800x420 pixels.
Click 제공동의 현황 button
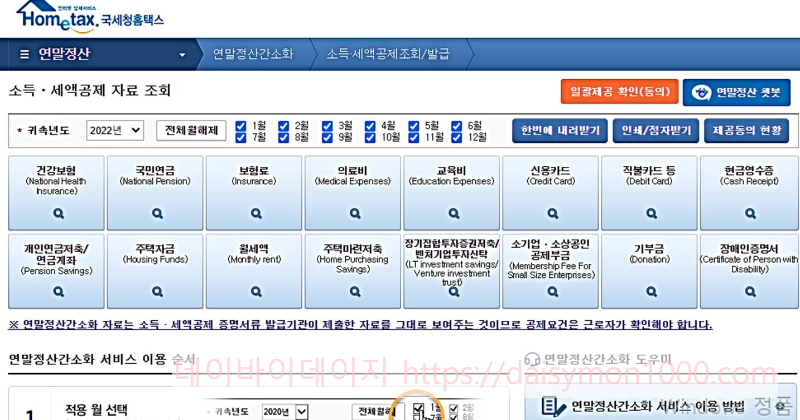coord(747,131)
